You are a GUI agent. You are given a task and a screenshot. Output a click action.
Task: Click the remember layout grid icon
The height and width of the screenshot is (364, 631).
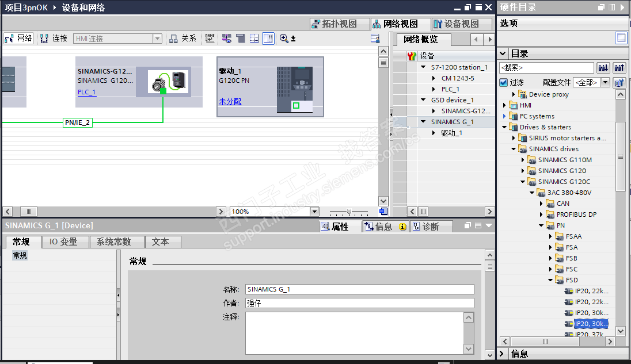(x=254, y=38)
